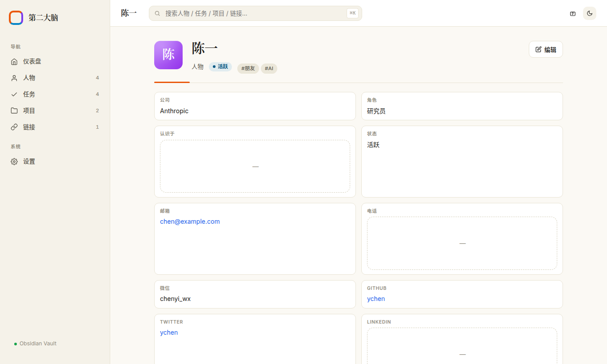The image size is (607, 364).
Task: Click the 系统 sidebar section header
Action: point(16,146)
